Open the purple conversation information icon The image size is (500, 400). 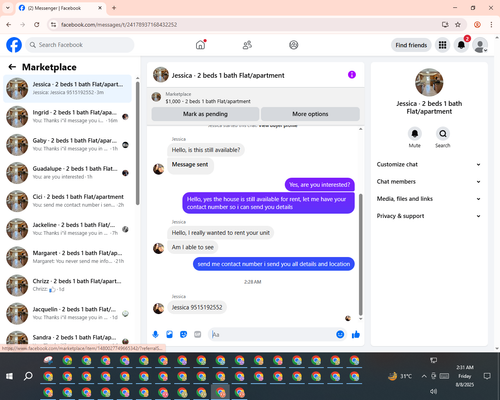click(352, 75)
